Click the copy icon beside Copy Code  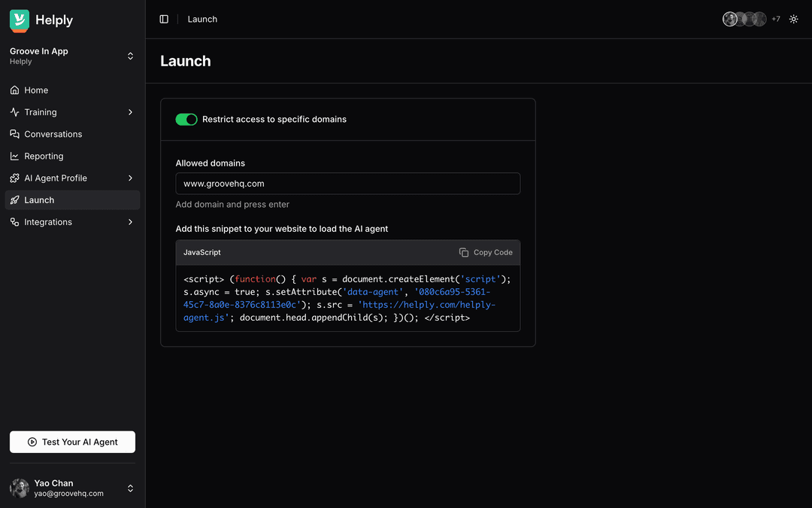click(x=463, y=252)
